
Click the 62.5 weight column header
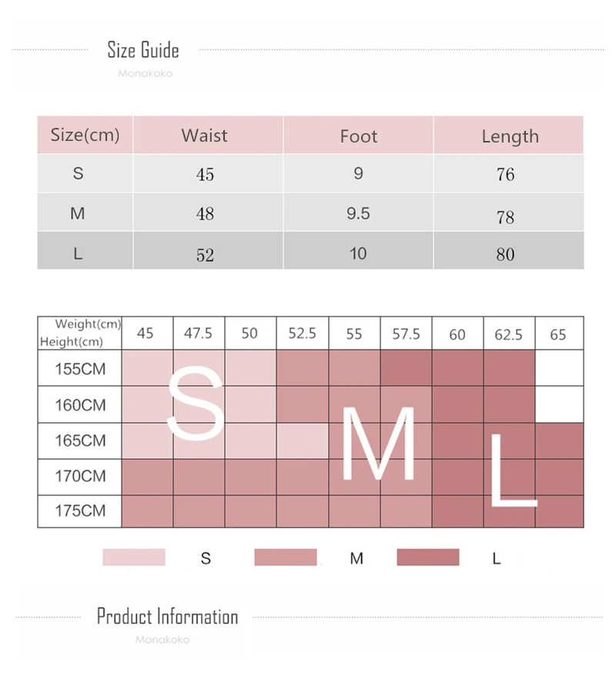point(508,334)
